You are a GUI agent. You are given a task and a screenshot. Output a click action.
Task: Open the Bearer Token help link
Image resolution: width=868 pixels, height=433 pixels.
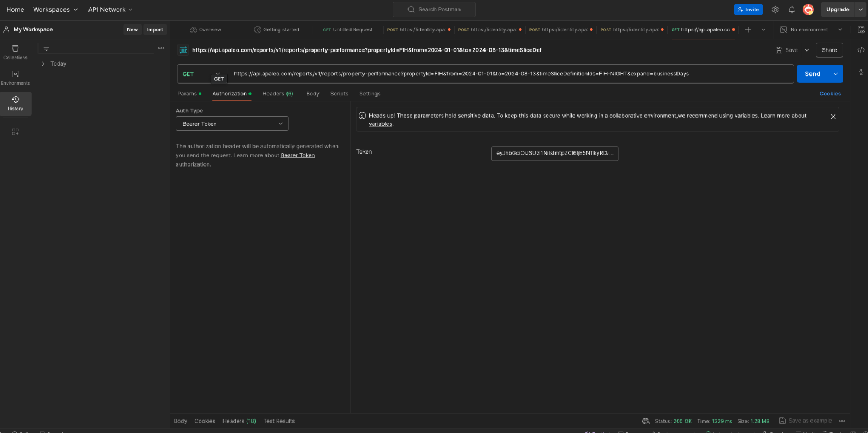297,156
